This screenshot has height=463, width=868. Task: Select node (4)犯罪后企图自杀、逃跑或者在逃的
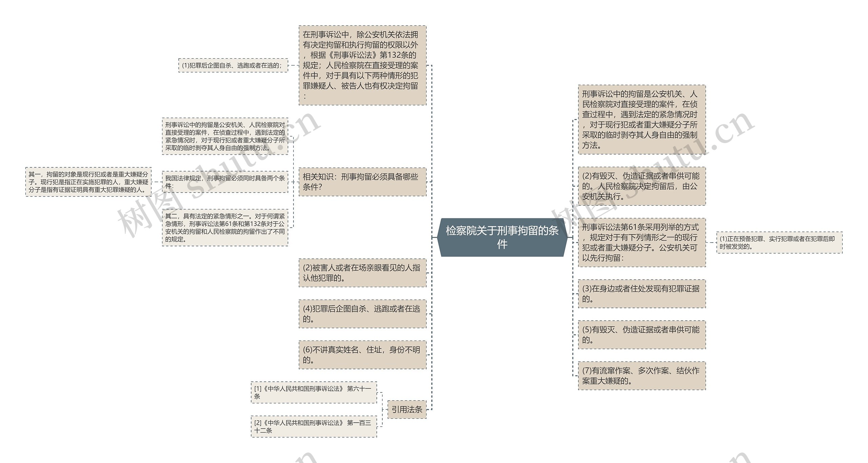(x=362, y=314)
